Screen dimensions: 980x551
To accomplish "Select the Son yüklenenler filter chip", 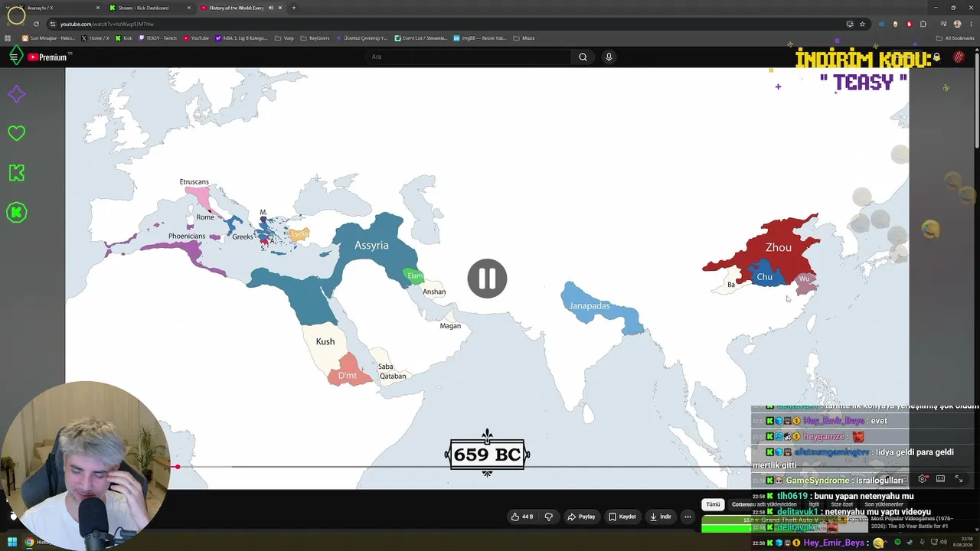I will coord(884,504).
